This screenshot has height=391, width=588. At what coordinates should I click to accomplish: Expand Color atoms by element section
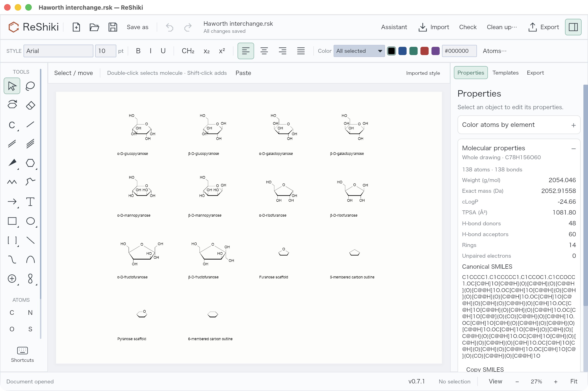pos(519,125)
